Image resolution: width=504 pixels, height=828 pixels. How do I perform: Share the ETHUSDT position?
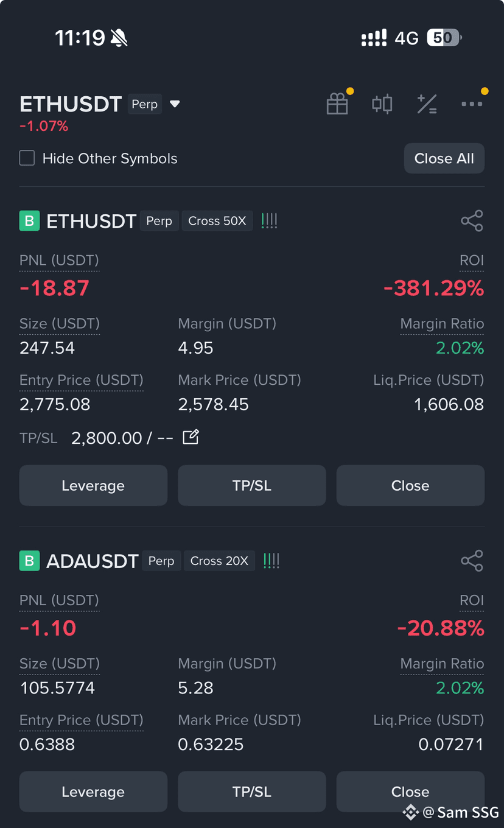[x=472, y=220]
